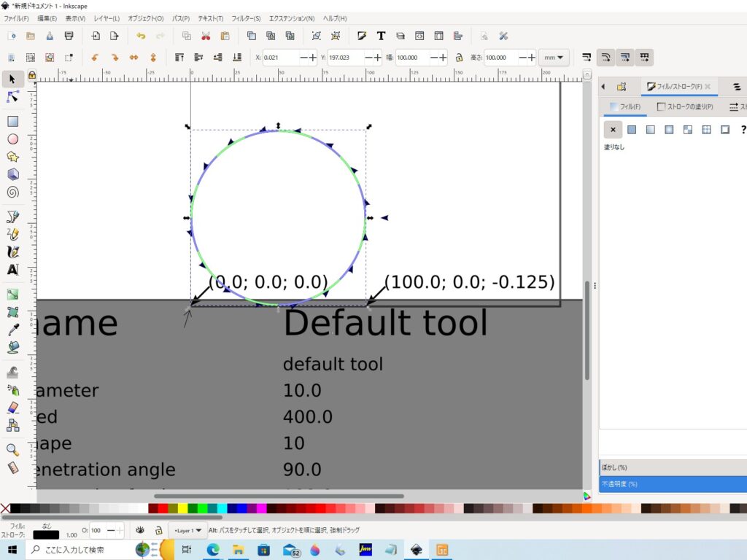Open Microsoft Edge from taskbar
The image size is (747, 560).
click(x=213, y=550)
